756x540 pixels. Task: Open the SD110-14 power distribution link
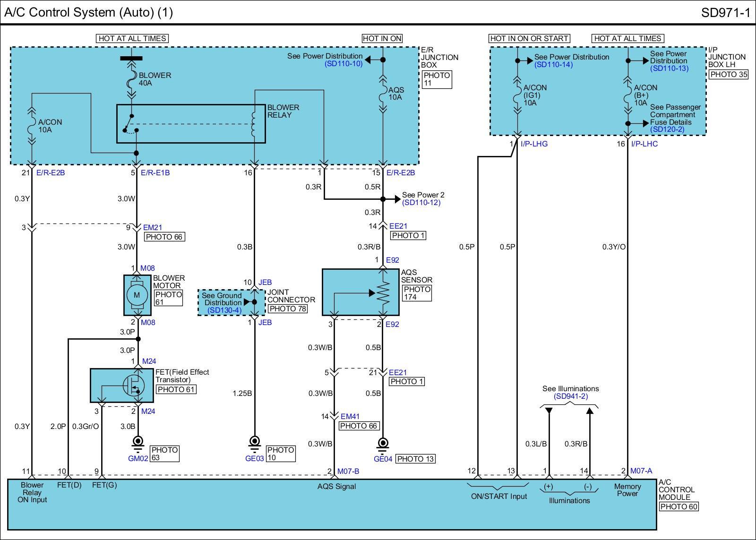(553, 65)
